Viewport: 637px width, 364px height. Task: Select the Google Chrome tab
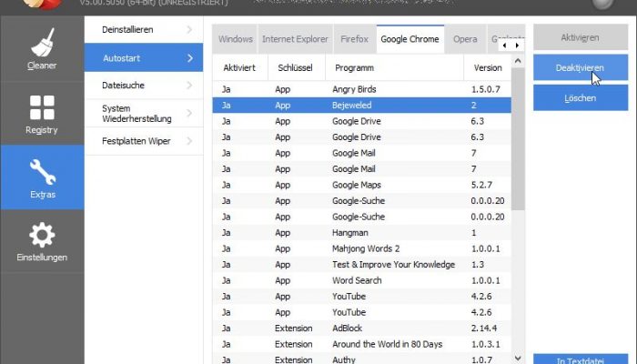[x=409, y=39]
